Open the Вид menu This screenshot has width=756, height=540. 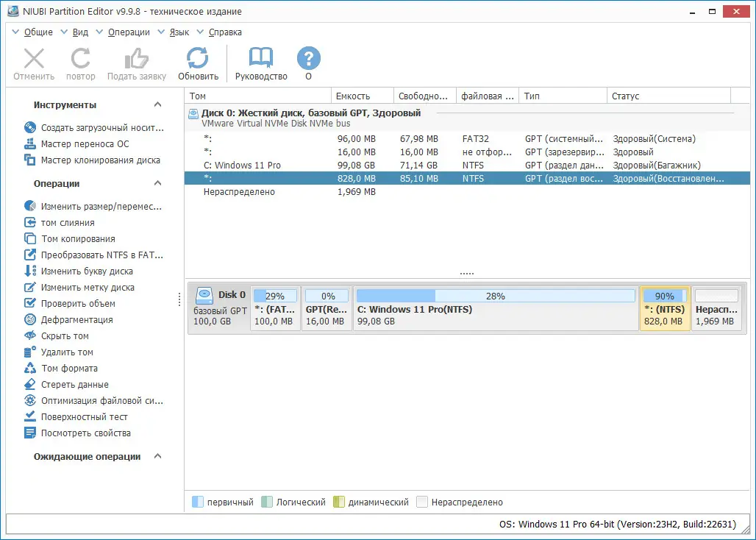tap(80, 32)
